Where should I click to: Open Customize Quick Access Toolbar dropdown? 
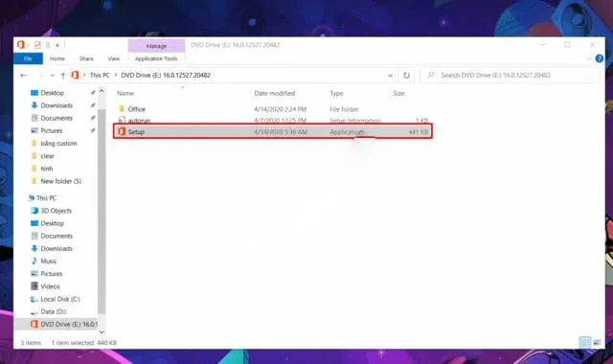point(57,45)
